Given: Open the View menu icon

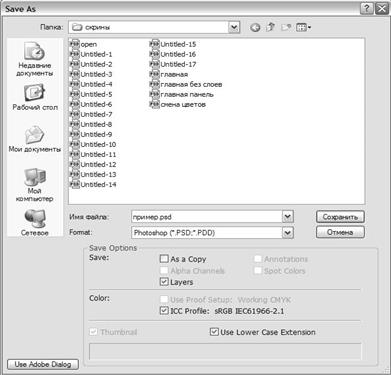Looking at the screenshot, I should (303, 27).
